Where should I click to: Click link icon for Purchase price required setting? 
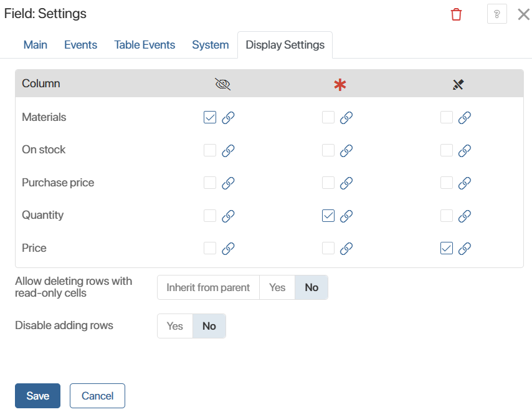point(346,183)
